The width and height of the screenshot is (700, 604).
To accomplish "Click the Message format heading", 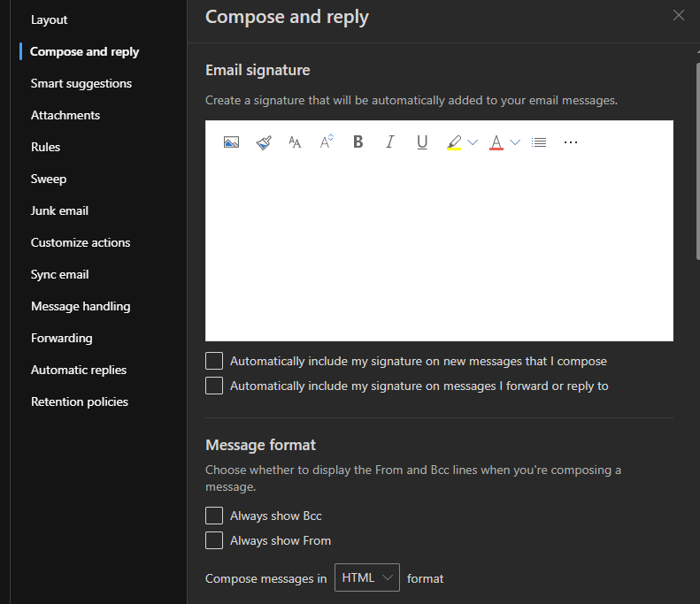I will tap(260, 445).
